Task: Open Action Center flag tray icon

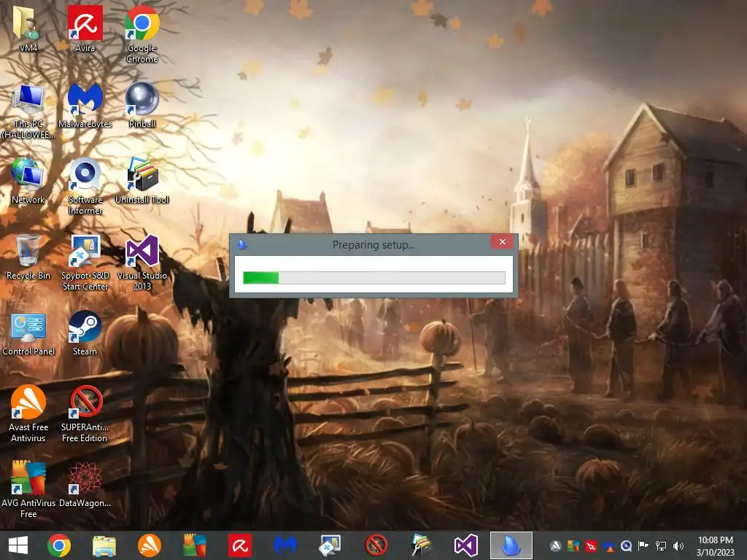Action: [643, 546]
